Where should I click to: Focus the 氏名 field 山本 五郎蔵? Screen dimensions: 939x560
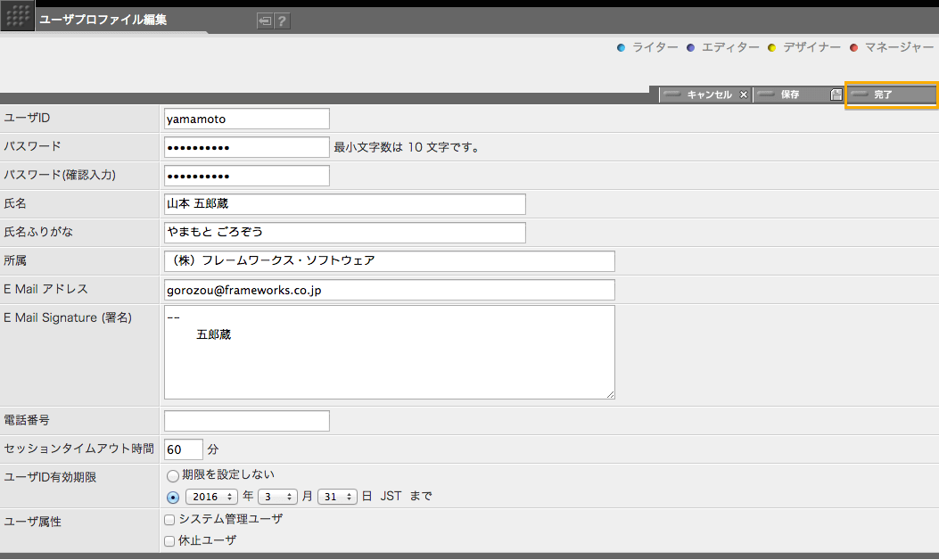click(x=345, y=204)
